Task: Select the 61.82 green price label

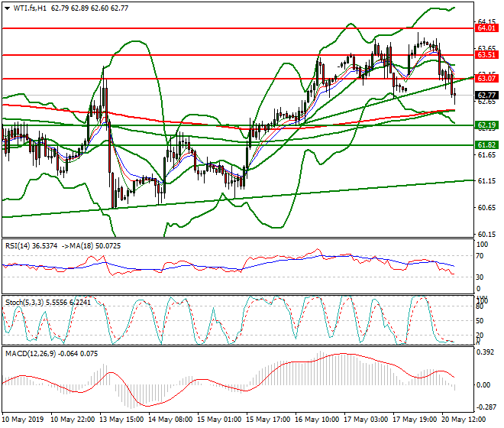Action: point(486,145)
